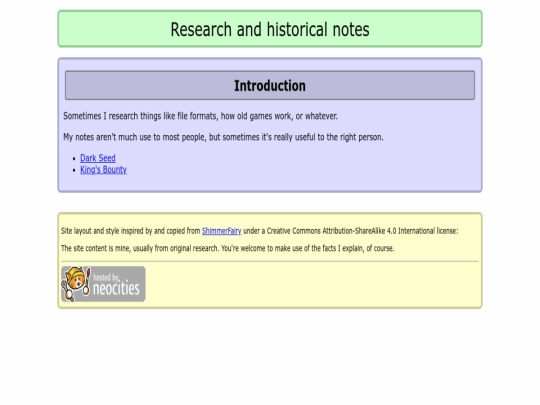
Task: Click the hosted by neocities badge
Action: click(103, 284)
